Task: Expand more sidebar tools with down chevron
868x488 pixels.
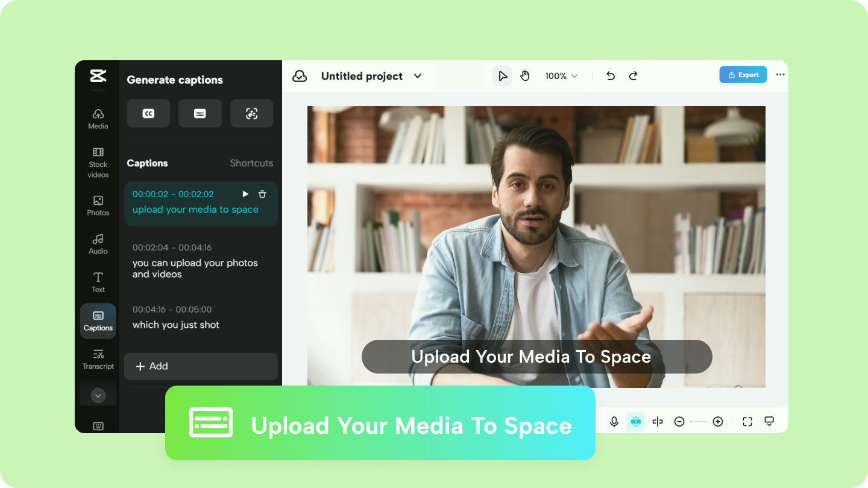Action: tap(98, 395)
